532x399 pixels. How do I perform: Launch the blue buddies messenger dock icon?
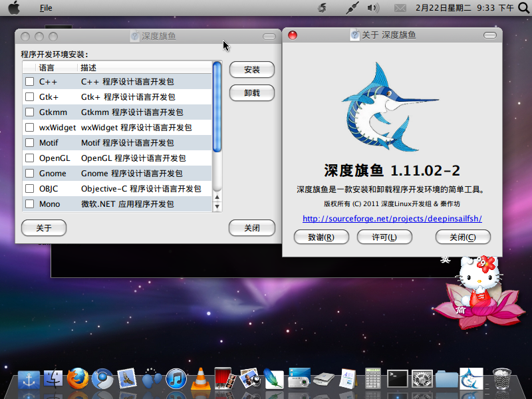tap(152, 378)
